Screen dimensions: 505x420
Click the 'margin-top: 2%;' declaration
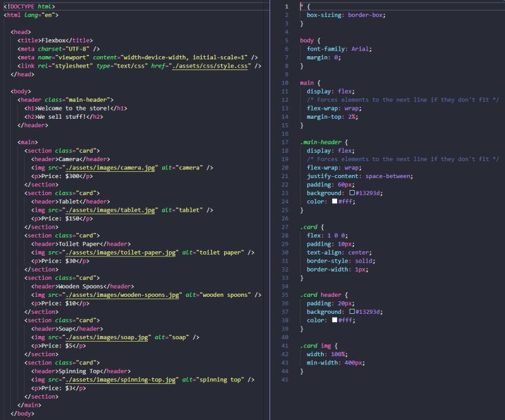[332, 117]
